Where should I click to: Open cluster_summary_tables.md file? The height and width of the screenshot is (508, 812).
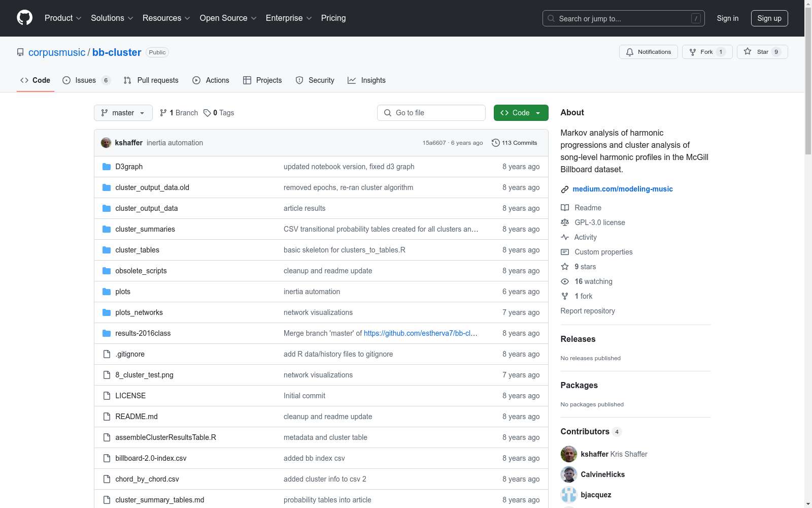tap(160, 500)
